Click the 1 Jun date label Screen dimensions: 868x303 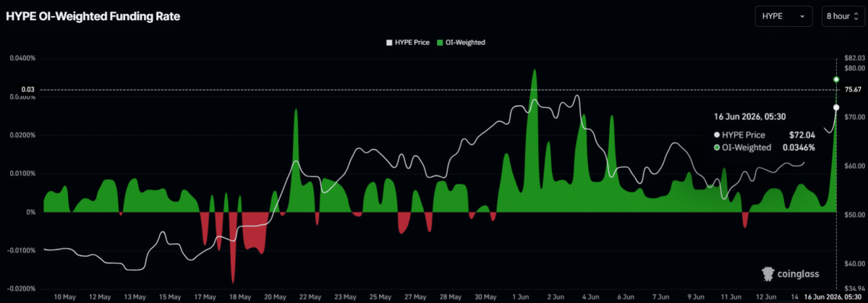click(520, 297)
